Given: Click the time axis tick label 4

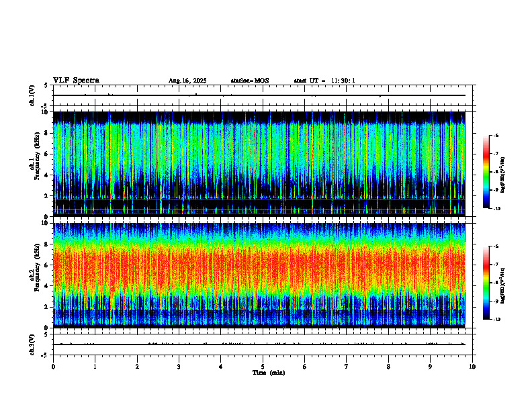Looking at the screenshot, I should pyautogui.click(x=221, y=367).
